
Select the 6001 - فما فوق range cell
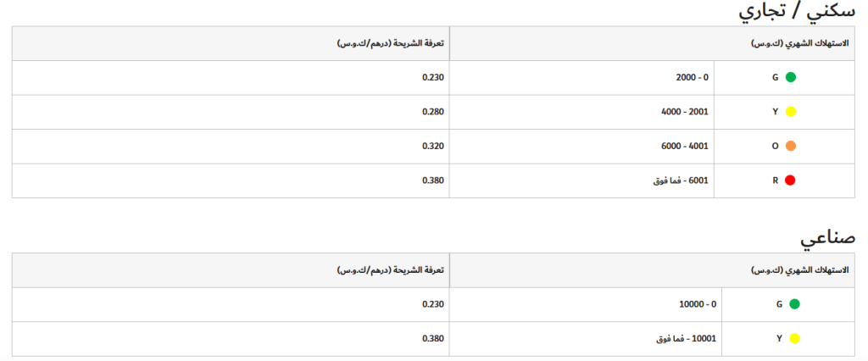click(682, 180)
